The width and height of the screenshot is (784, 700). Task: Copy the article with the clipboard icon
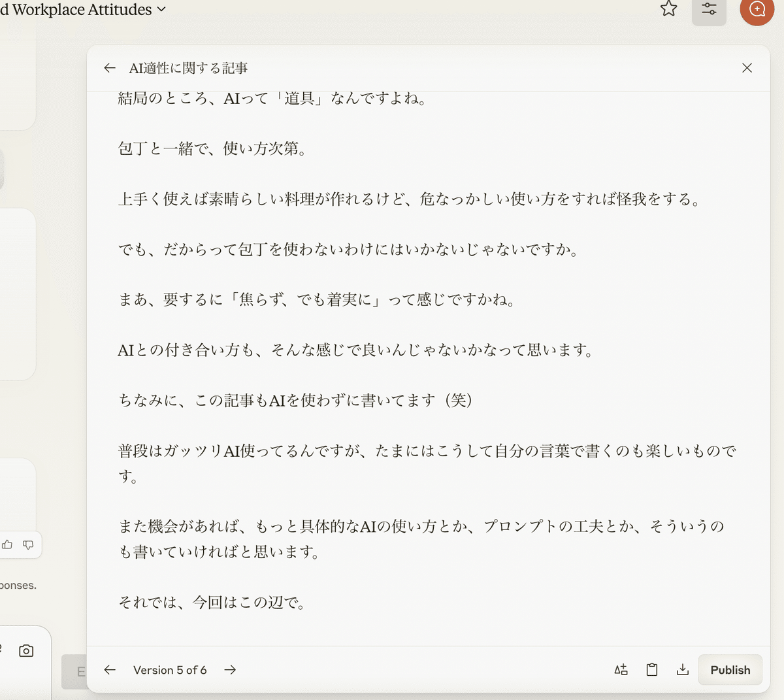[651, 669]
